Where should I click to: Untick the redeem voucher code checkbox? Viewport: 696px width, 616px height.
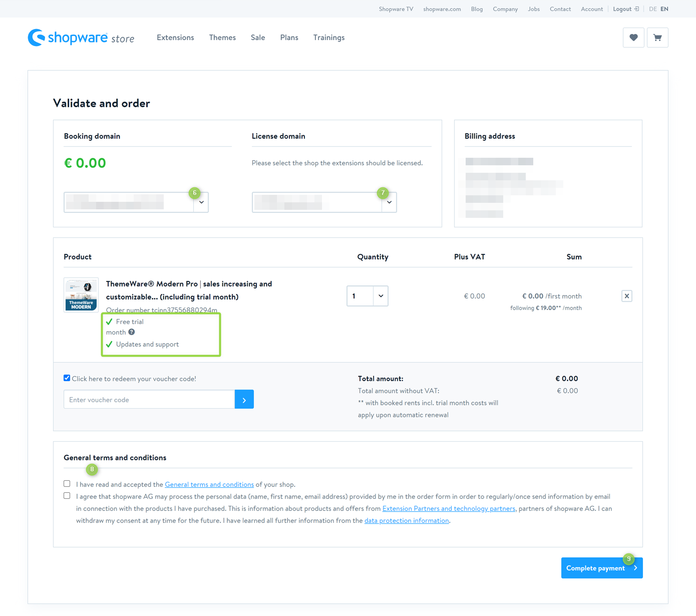coord(67,378)
